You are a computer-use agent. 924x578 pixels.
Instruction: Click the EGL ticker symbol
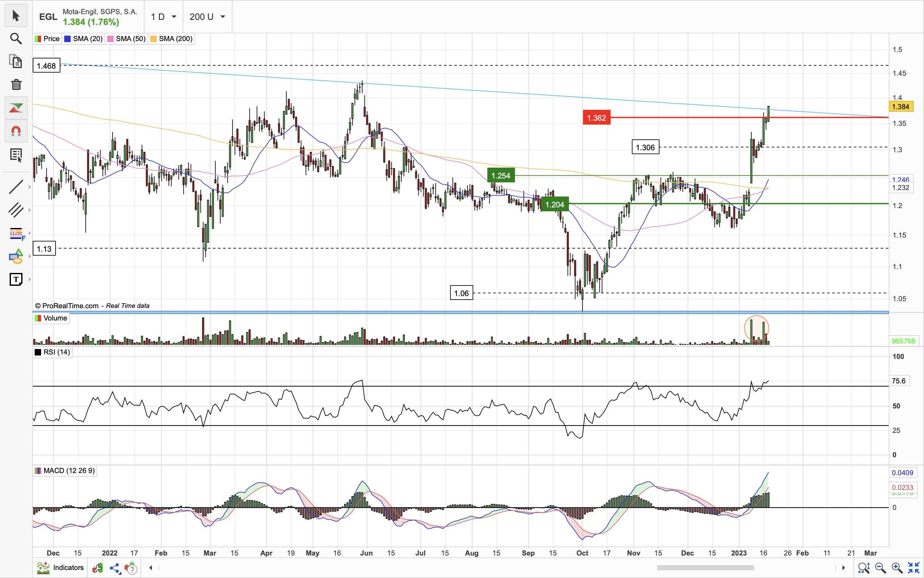pos(48,17)
